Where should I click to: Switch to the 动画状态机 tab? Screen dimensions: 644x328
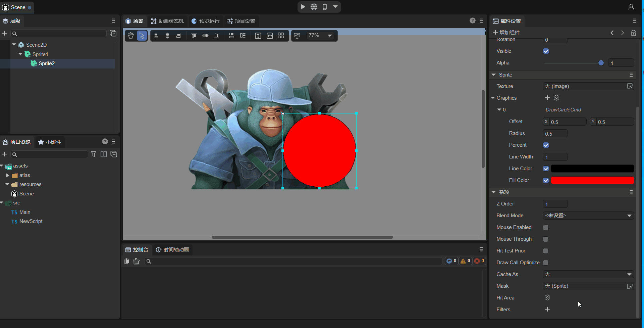(x=167, y=21)
